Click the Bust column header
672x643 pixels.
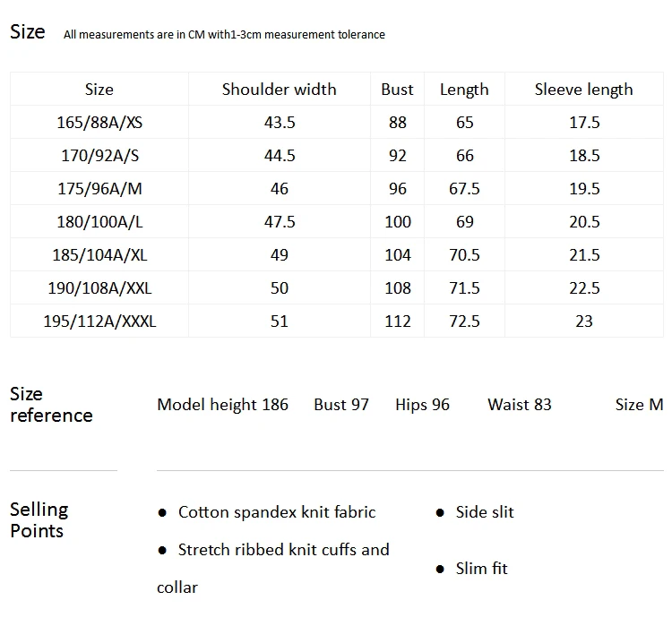(x=397, y=89)
